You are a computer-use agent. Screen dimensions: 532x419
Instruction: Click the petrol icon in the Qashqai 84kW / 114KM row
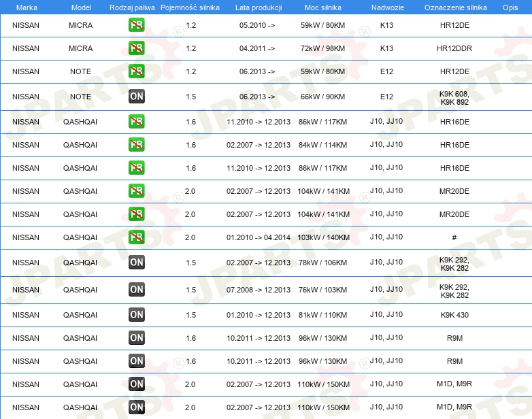coord(136,145)
